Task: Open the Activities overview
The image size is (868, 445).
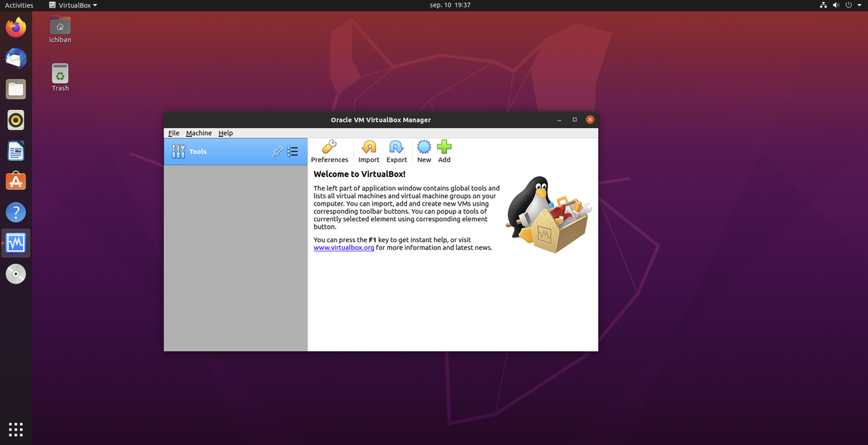Action: tap(19, 5)
